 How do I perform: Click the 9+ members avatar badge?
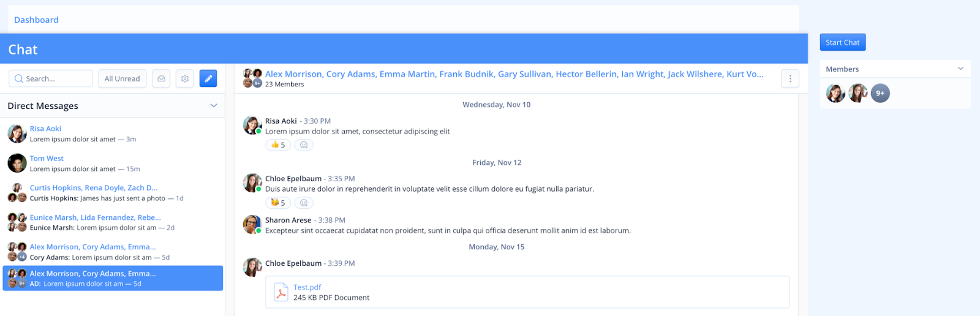point(880,93)
